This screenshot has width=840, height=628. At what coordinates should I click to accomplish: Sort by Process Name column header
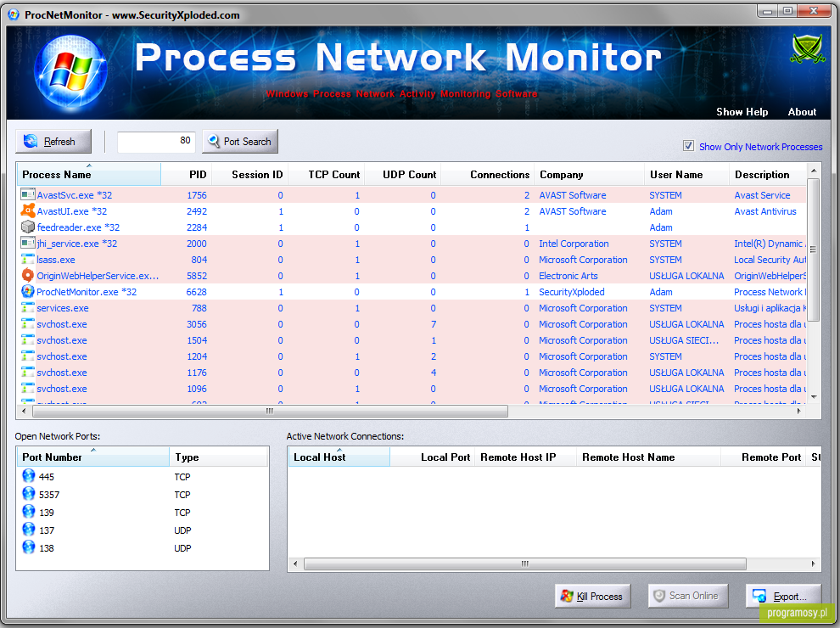[88, 174]
